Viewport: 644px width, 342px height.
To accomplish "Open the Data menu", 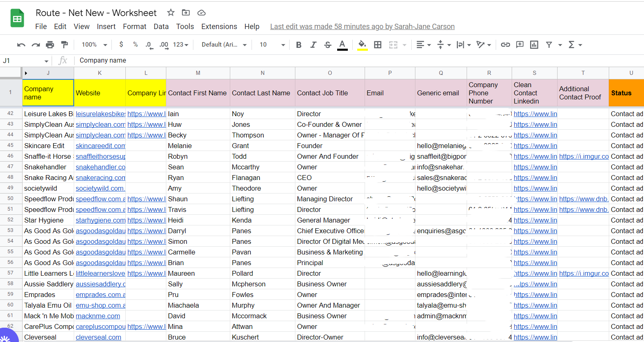I will point(161,27).
